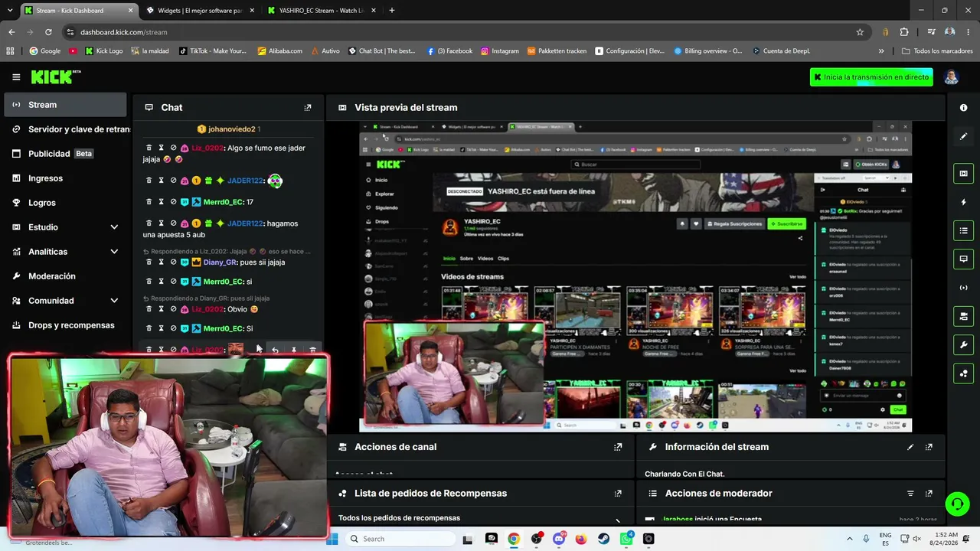Toggle the stream info wrench widget
The height and width of the screenshot is (551, 980).
point(963,344)
